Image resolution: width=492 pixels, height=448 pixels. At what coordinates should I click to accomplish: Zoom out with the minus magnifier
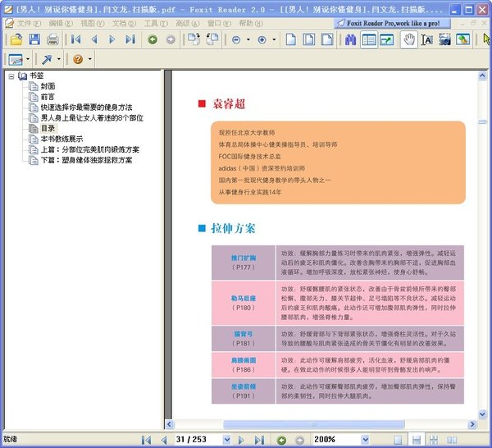(236, 40)
